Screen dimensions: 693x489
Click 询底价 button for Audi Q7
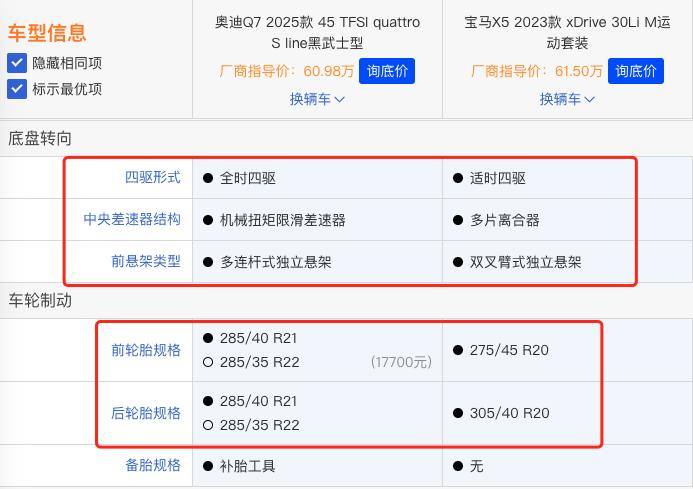pyautogui.click(x=386, y=71)
